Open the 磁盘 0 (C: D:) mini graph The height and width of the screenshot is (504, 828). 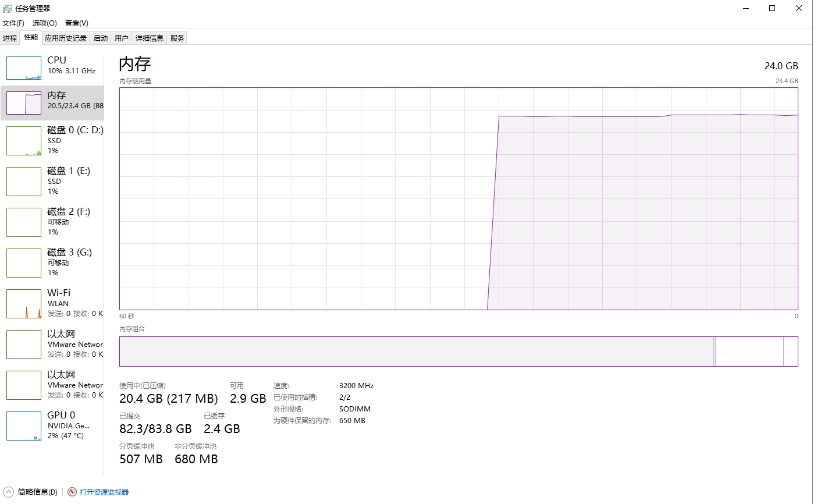tap(24, 141)
